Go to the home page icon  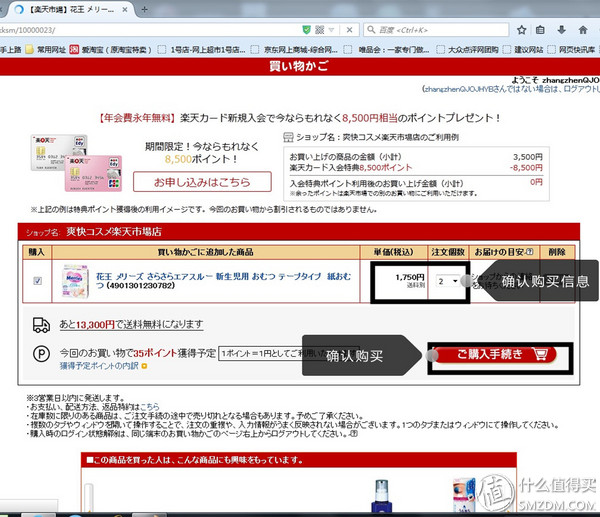583,30
